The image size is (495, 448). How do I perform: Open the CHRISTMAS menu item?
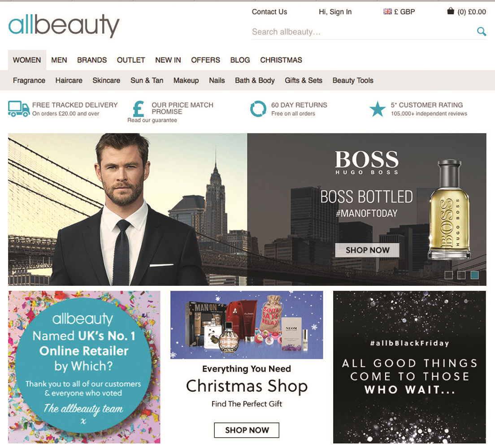click(281, 60)
